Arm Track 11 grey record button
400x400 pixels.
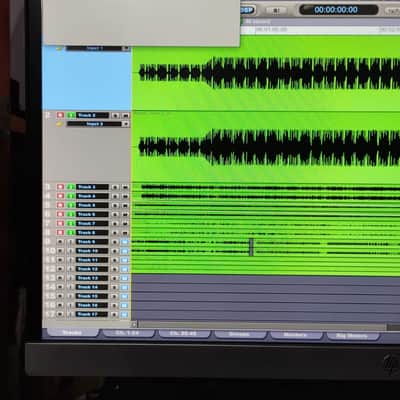(x=60, y=260)
